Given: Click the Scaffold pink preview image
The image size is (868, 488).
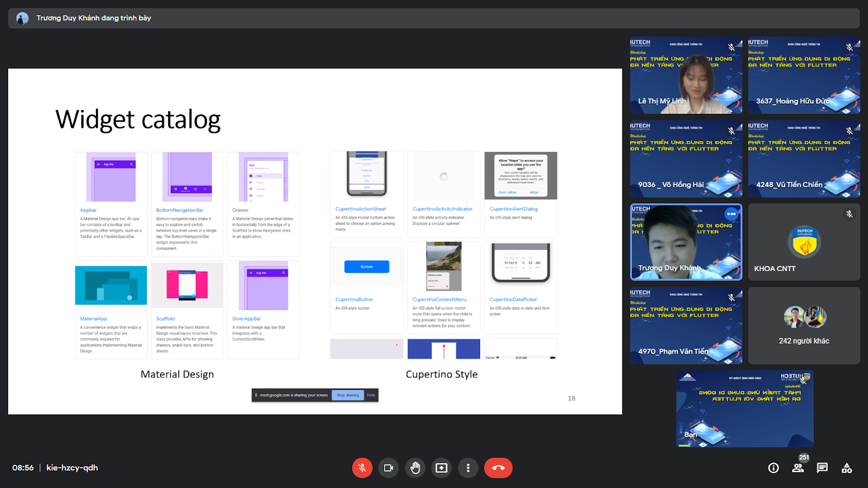Looking at the screenshot, I should coord(187,285).
